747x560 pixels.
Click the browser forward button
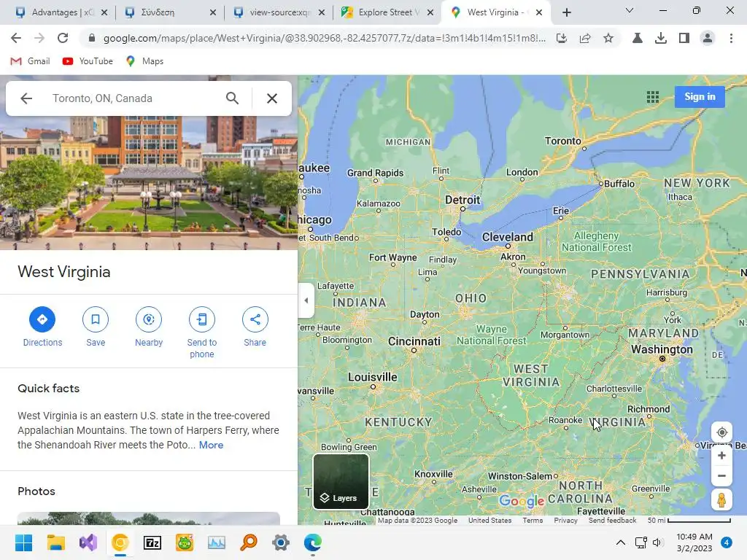39,38
